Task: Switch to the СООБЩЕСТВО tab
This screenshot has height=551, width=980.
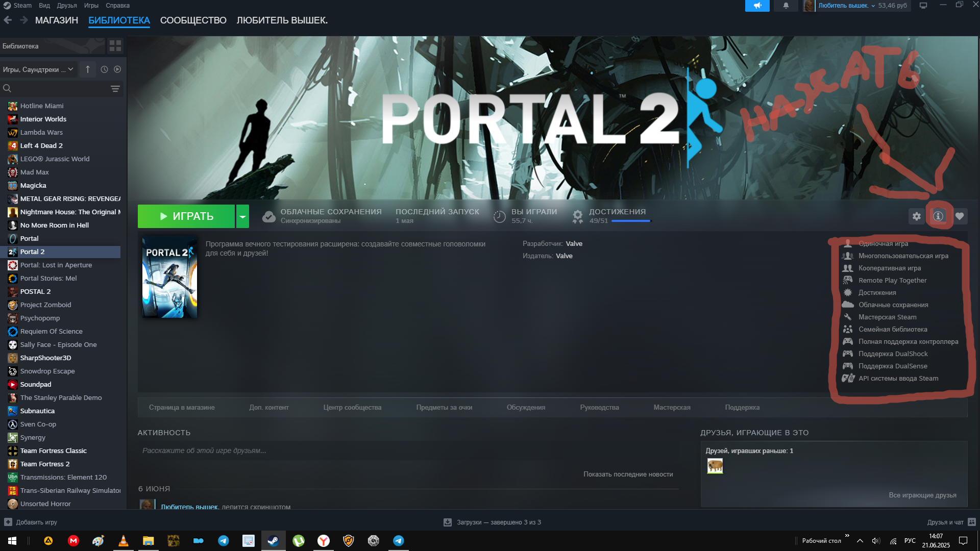Action: [x=193, y=20]
